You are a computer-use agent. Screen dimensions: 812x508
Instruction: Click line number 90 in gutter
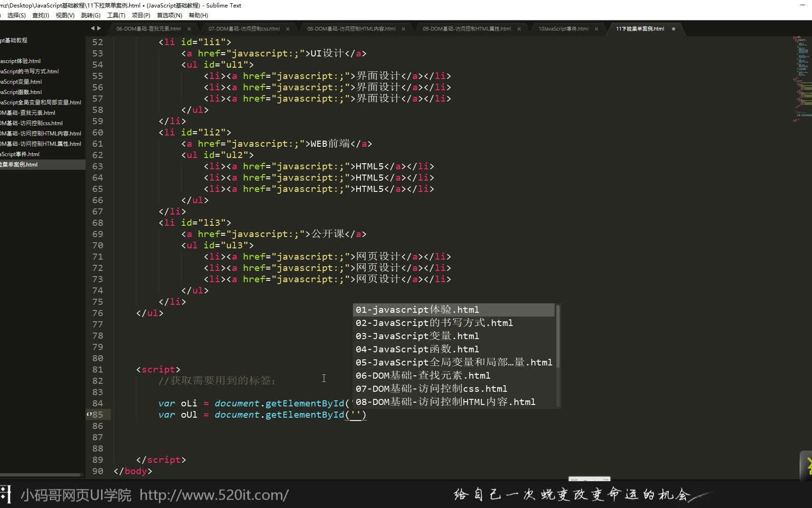(x=97, y=471)
